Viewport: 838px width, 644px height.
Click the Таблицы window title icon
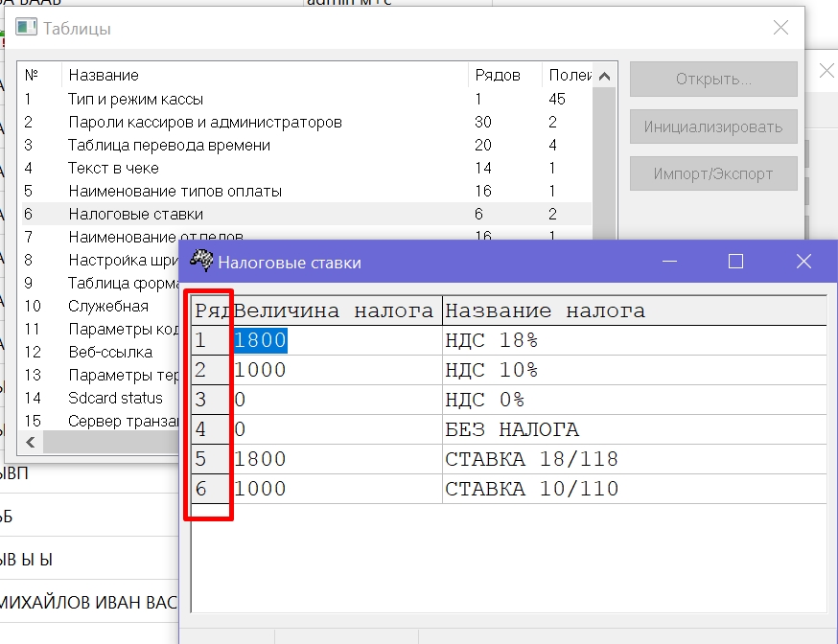coord(26,27)
